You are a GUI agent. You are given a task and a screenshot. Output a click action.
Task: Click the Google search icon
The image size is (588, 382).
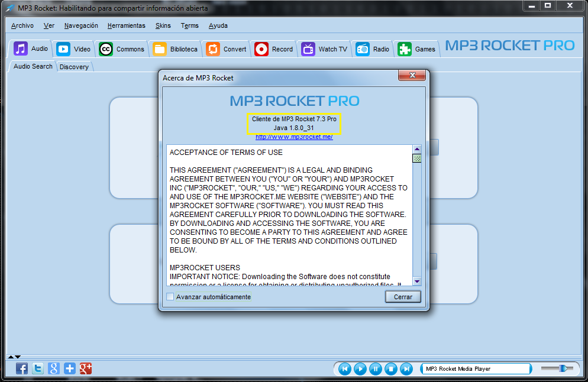pos(54,368)
